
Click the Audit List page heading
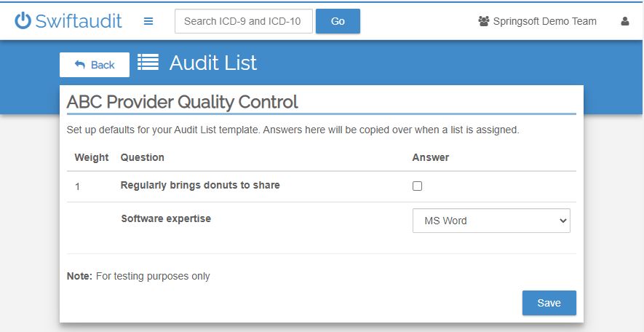pyautogui.click(x=213, y=63)
